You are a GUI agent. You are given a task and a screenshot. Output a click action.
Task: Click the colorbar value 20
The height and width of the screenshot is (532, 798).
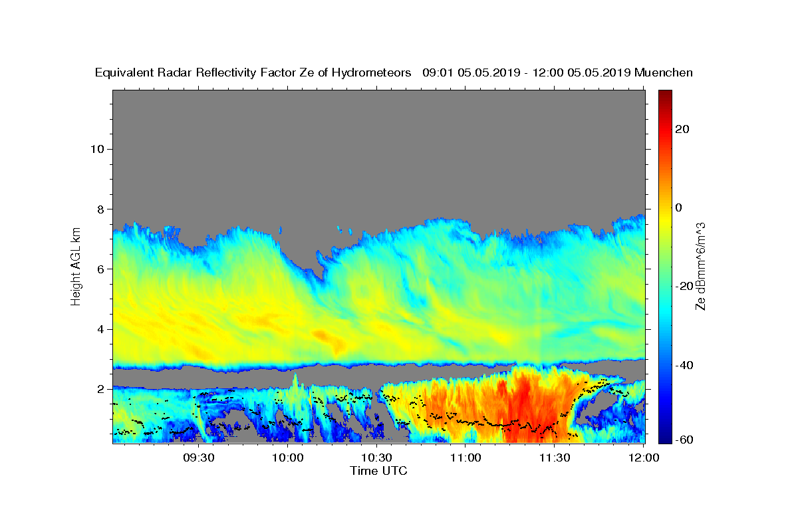click(x=682, y=129)
